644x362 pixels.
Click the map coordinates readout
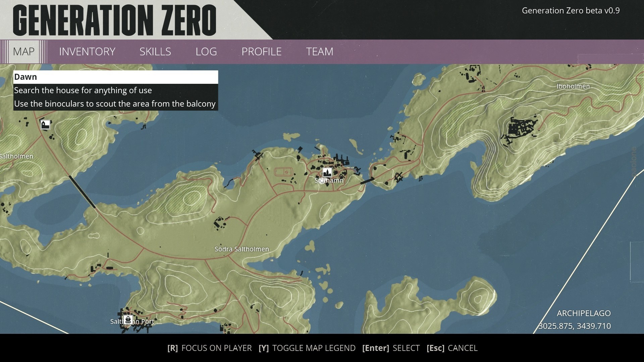point(575,326)
